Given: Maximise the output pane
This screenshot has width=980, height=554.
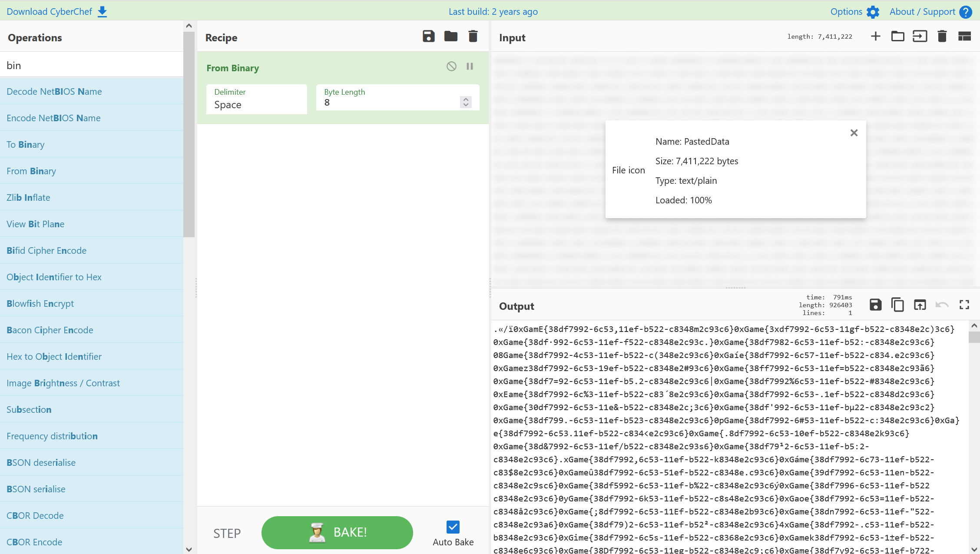Looking at the screenshot, I should pyautogui.click(x=964, y=305).
